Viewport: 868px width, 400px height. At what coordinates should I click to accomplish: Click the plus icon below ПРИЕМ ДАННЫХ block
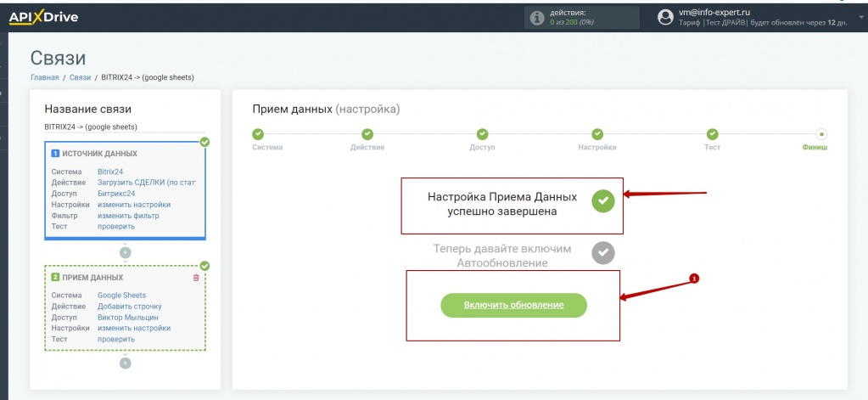[126, 363]
